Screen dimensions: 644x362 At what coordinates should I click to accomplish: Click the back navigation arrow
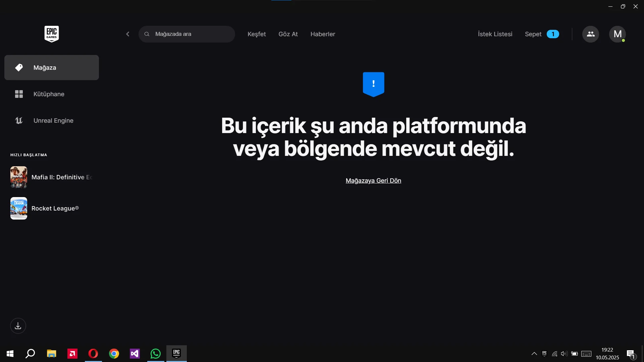[127, 34]
